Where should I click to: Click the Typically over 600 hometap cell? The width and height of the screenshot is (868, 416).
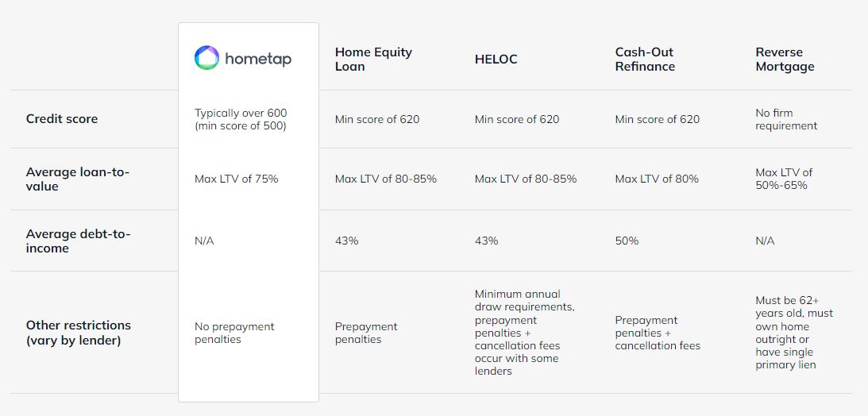click(x=241, y=119)
